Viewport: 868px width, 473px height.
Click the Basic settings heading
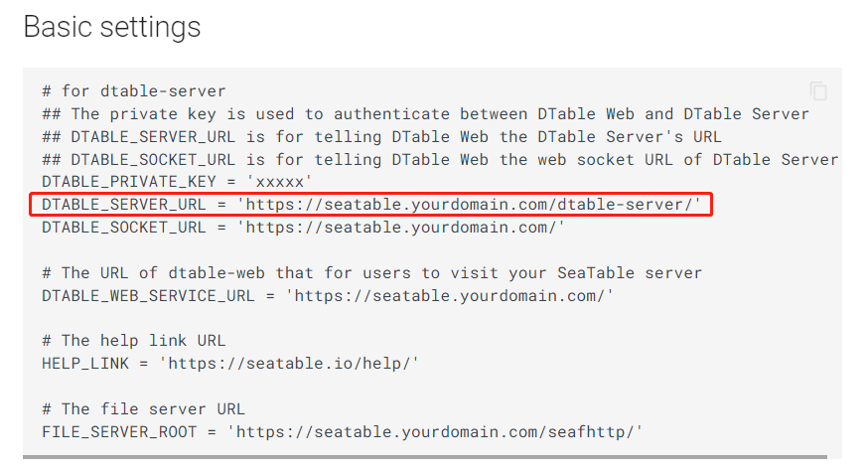click(x=111, y=27)
